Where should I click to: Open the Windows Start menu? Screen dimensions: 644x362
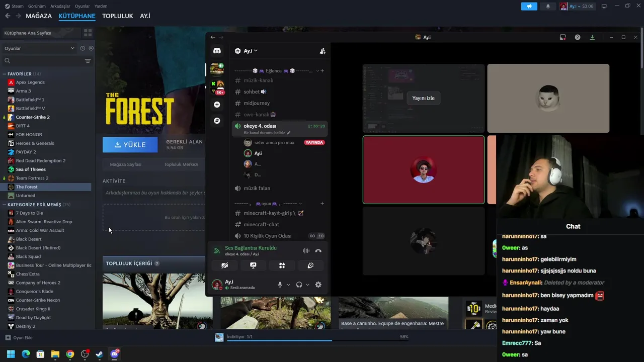[11, 354]
